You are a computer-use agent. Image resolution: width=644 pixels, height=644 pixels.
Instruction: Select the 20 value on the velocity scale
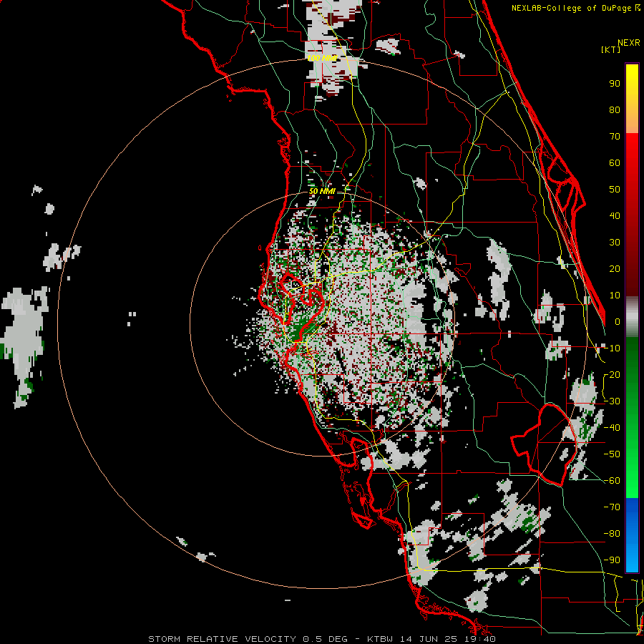[615, 269]
